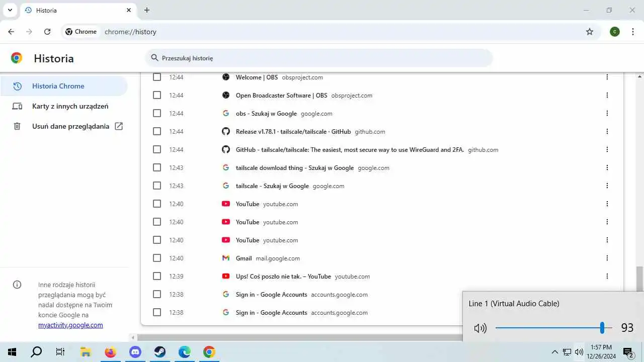Click the Chrome site info chip
Viewport: 644px width, 362px height.
tap(81, 32)
